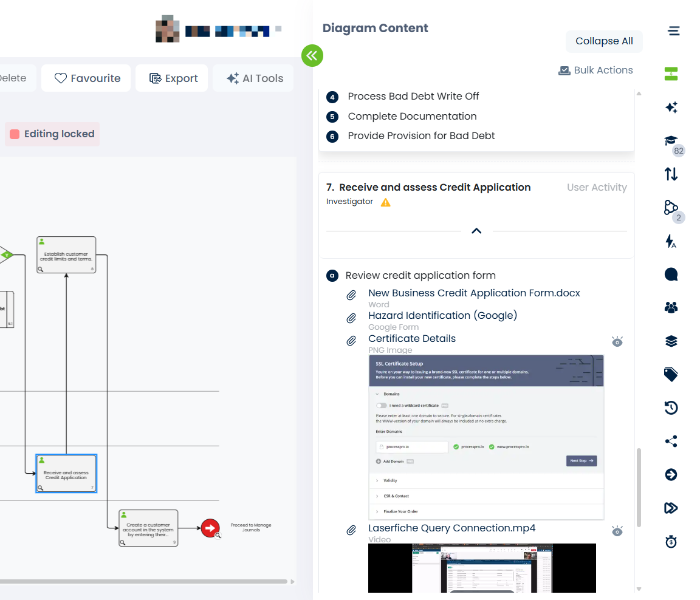The width and height of the screenshot is (700, 600).
Task: Click the share icon in sidebar
Action: pos(671,441)
